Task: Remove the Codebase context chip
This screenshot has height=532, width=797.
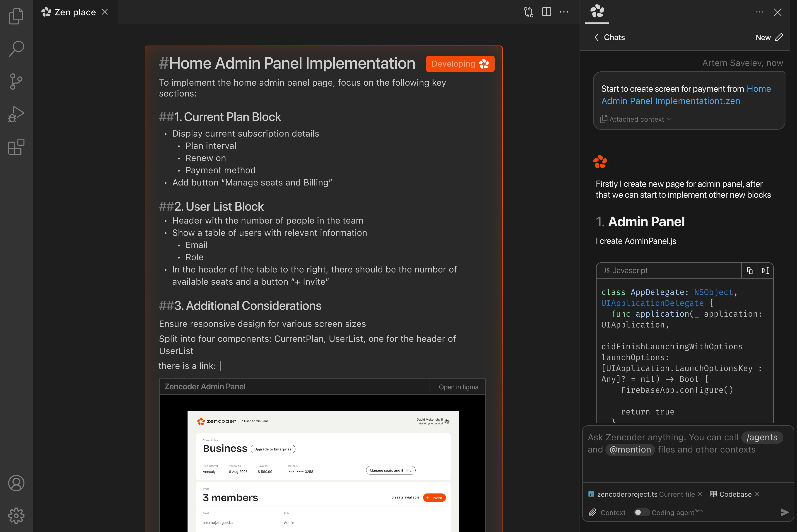Action: coord(757,494)
